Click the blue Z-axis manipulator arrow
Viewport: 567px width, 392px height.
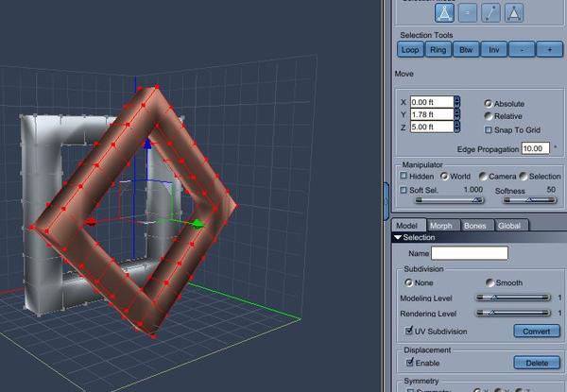pos(147,144)
